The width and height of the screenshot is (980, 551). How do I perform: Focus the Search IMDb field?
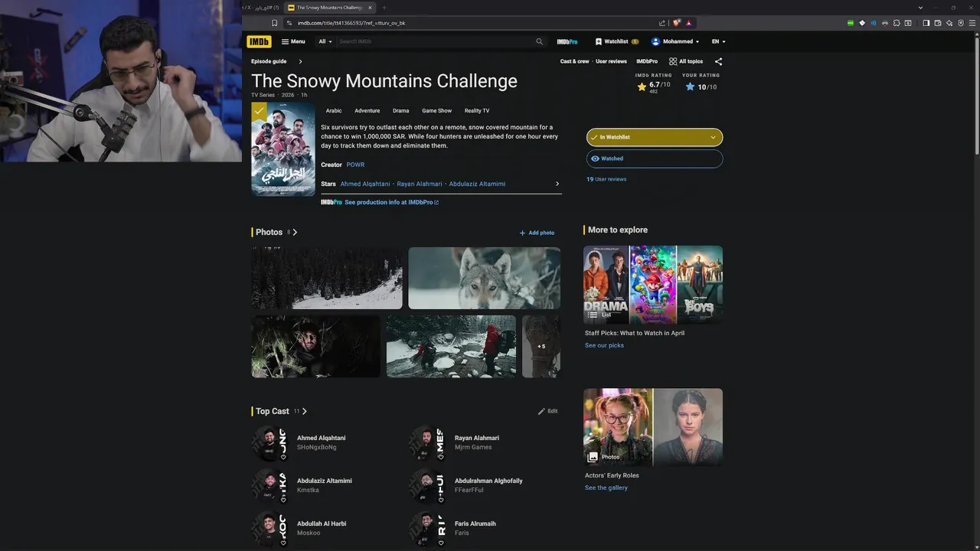point(436,41)
